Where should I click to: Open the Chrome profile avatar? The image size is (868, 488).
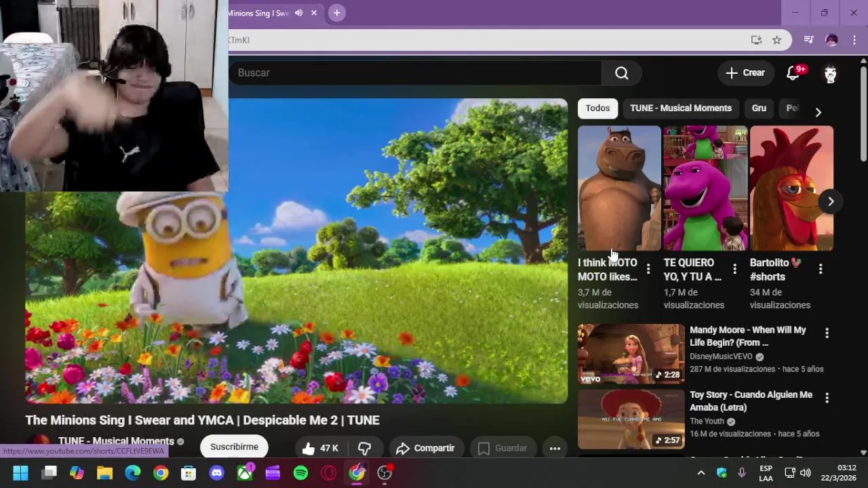pyautogui.click(x=831, y=40)
